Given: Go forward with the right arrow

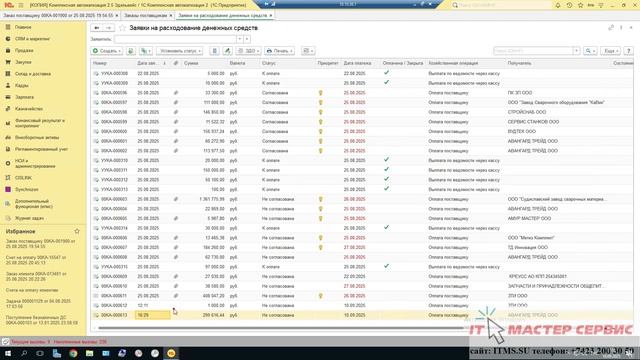Looking at the screenshot, I should pos(109,28).
